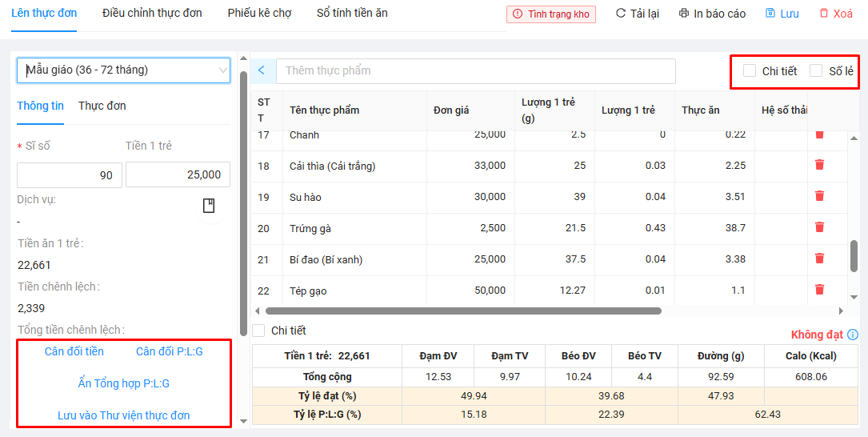Click the back arrow beside food search

click(262, 70)
